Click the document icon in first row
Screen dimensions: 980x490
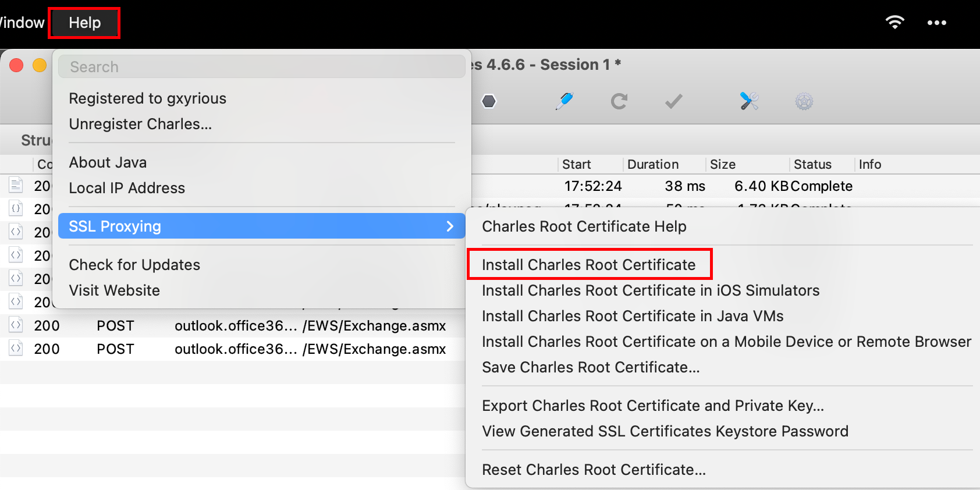click(x=16, y=185)
